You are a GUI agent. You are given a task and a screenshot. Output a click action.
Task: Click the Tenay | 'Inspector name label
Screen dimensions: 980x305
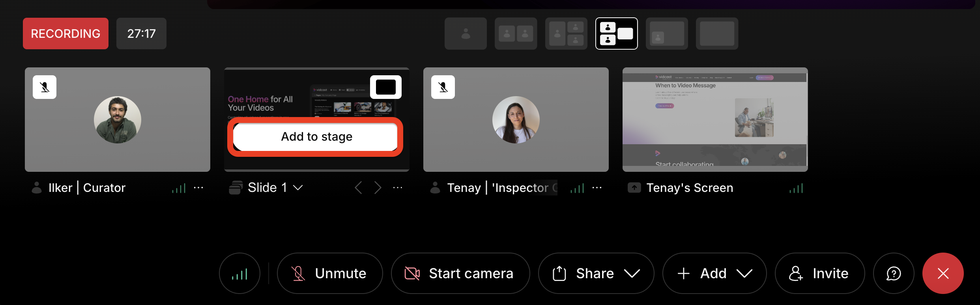tap(502, 188)
